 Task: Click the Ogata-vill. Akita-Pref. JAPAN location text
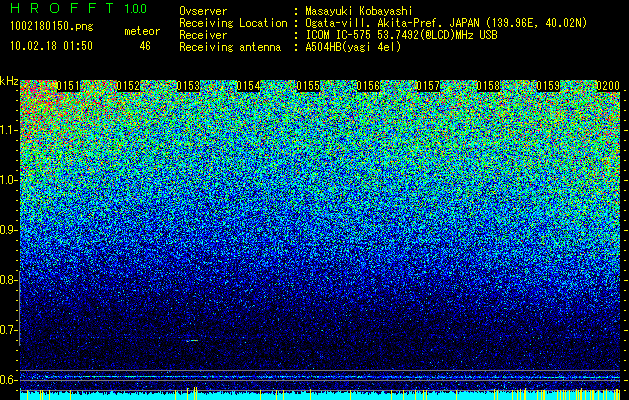click(x=446, y=23)
